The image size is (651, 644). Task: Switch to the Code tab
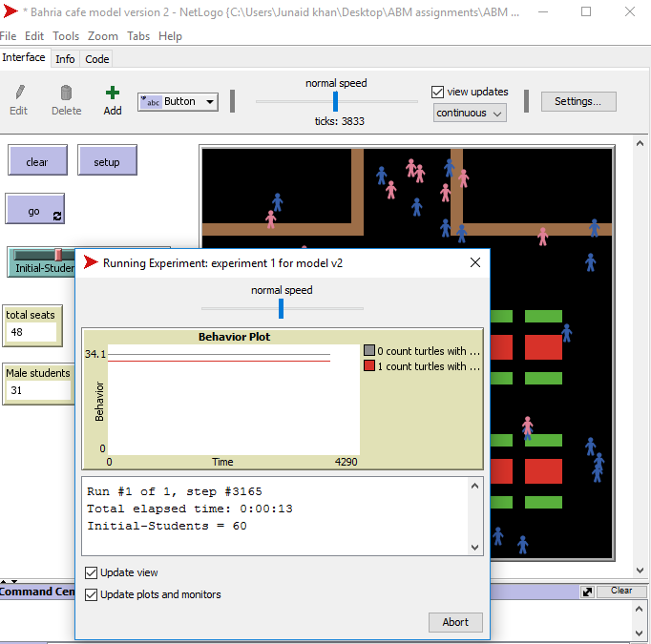click(97, 59)
